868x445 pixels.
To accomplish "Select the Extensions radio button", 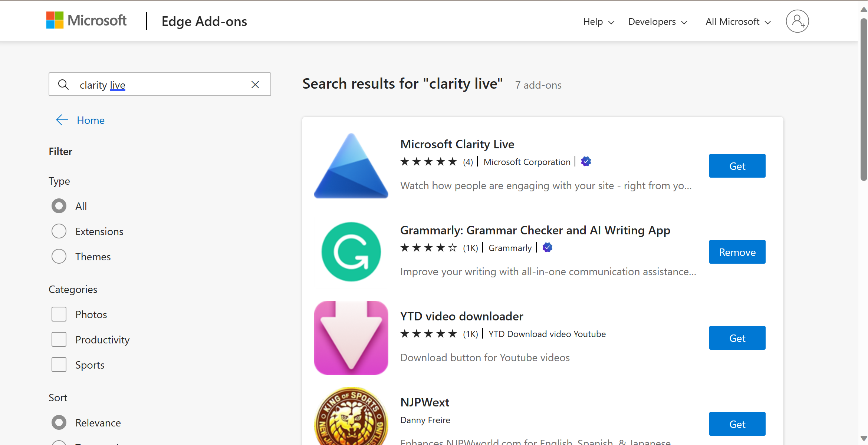I will pos(59,231).
